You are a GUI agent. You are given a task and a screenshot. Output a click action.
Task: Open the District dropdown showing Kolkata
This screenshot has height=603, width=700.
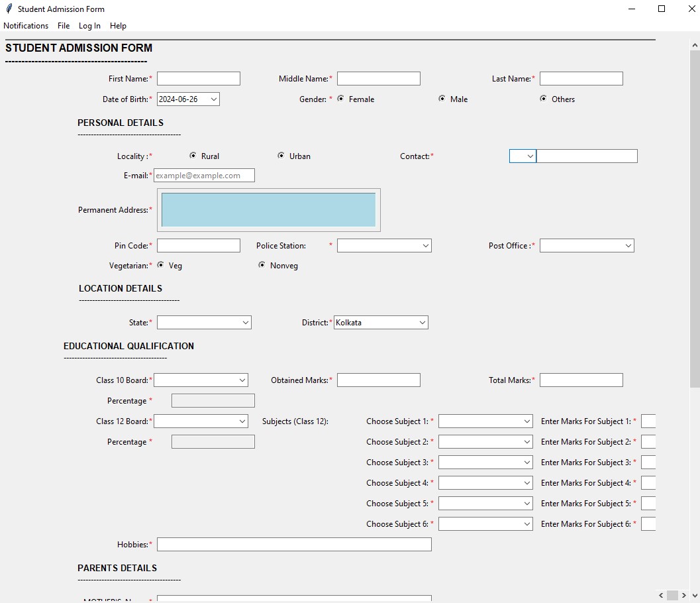[422, 323]
